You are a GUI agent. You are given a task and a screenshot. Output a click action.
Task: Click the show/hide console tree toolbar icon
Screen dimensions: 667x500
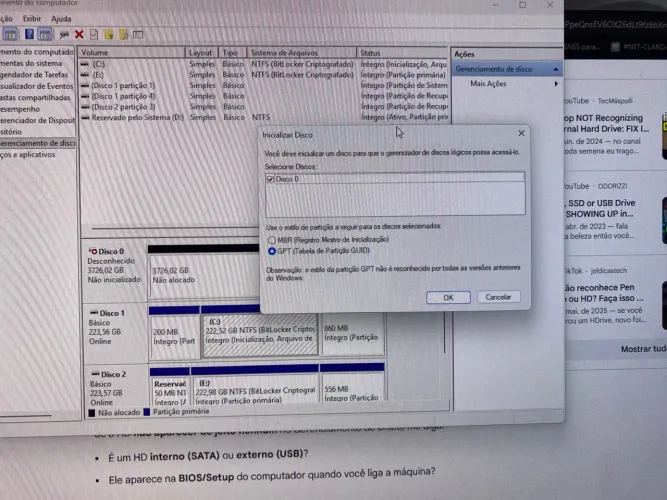[x=11, y=34]
